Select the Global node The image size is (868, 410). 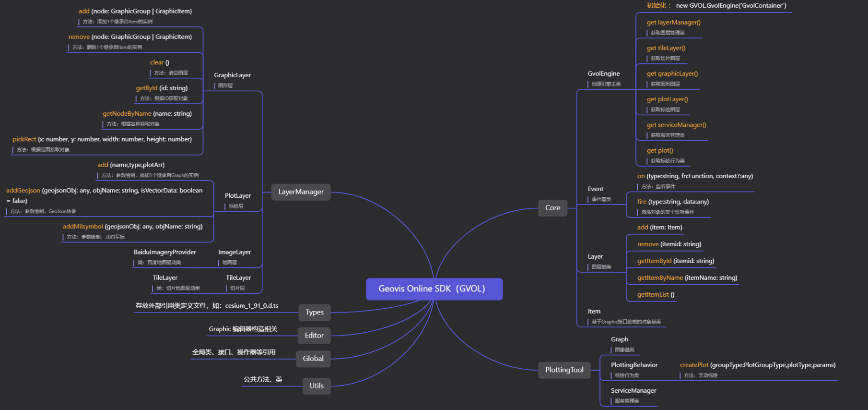tap(313, 358)
